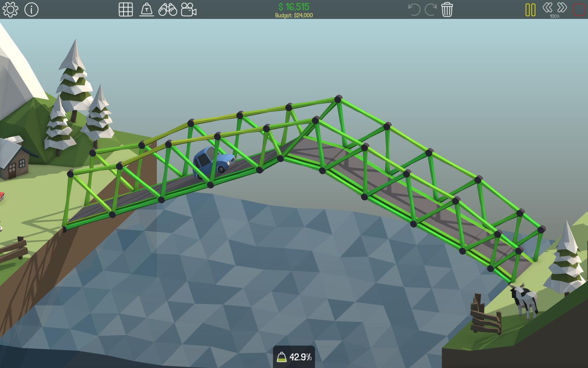The width and height of the screenshot is (588, 368).
Task: Click the trash can delete icon
Action: [x=447, y=9]
